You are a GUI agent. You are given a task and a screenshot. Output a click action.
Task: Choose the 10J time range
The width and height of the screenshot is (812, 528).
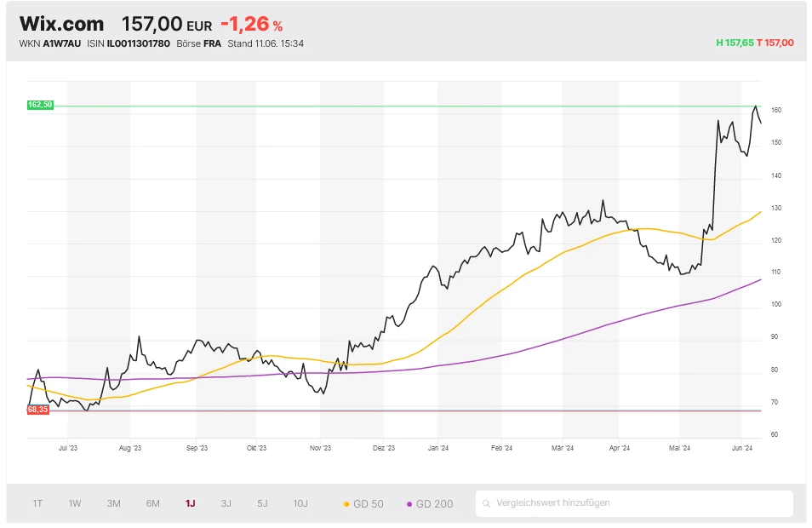[301, 503]
